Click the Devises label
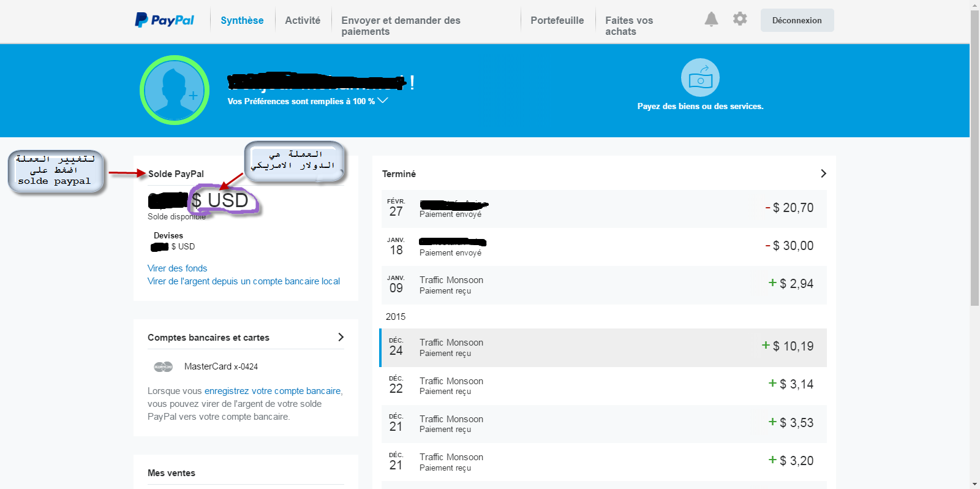 168,235
